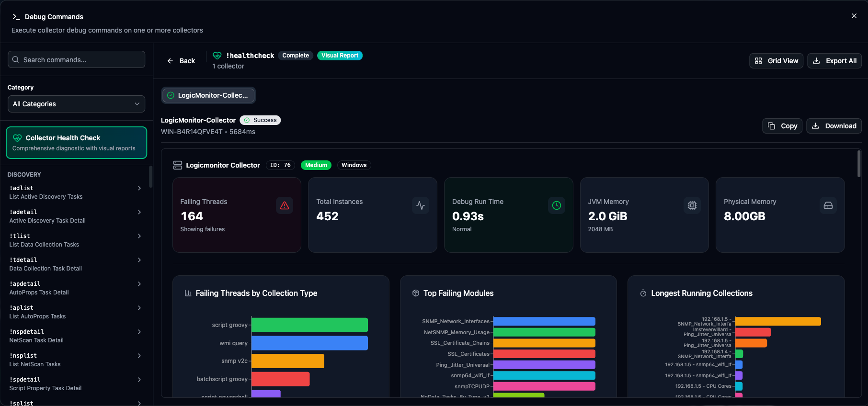Open the All Categories dropdown
Screen dimensions: 868x406
(x=76, y=104)
